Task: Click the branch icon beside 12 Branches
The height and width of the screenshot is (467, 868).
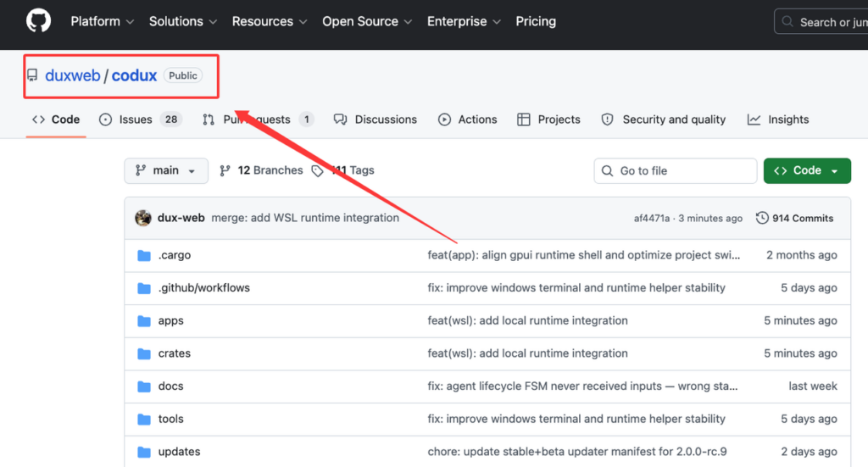Action: click(x=225, y=171)
